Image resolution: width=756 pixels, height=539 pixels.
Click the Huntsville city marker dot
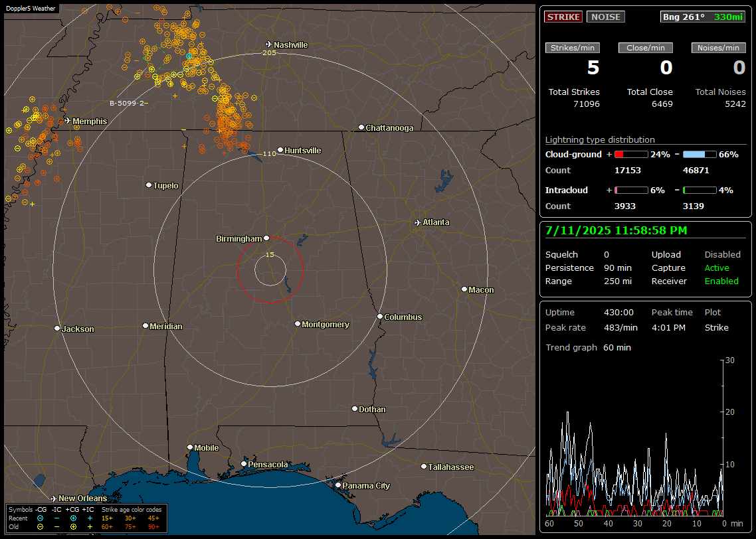coord(280,150)
